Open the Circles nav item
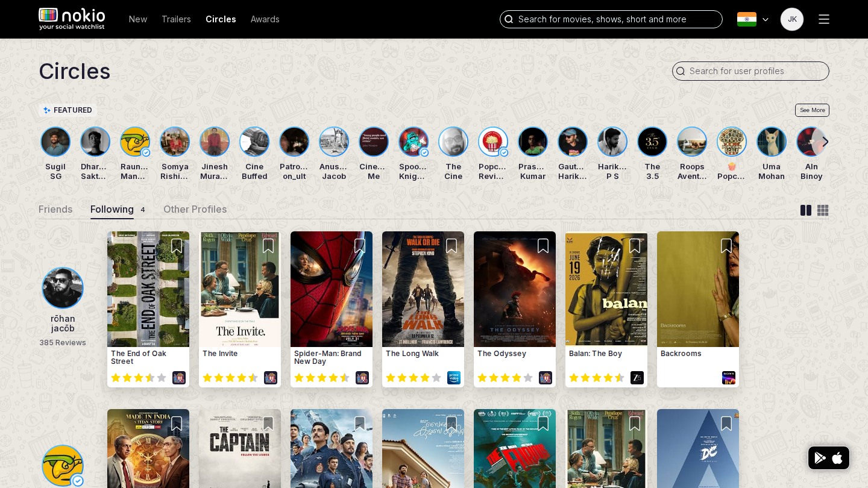 point(221,19)
